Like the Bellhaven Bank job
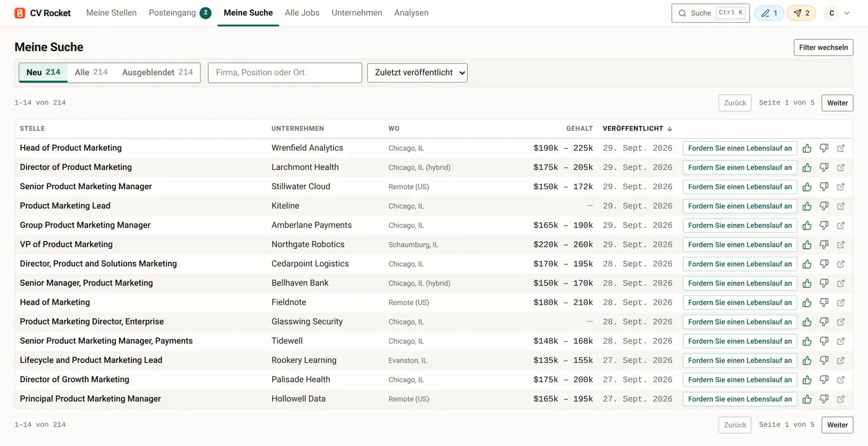 pos(807,283)
